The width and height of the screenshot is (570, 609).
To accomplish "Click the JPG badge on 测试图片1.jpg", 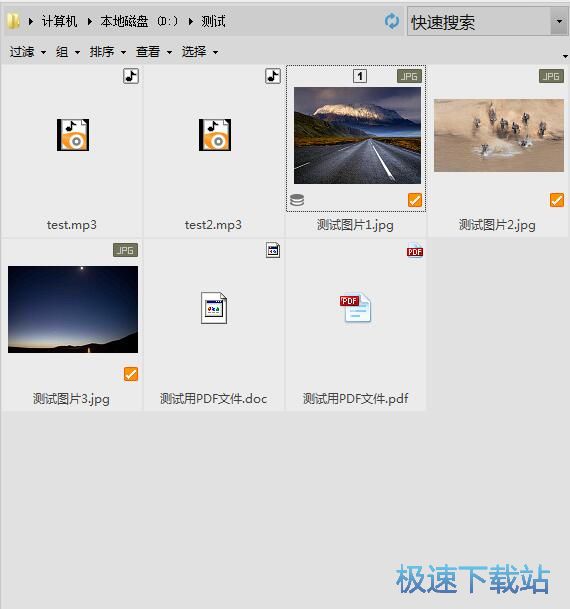I will [409, 76].
